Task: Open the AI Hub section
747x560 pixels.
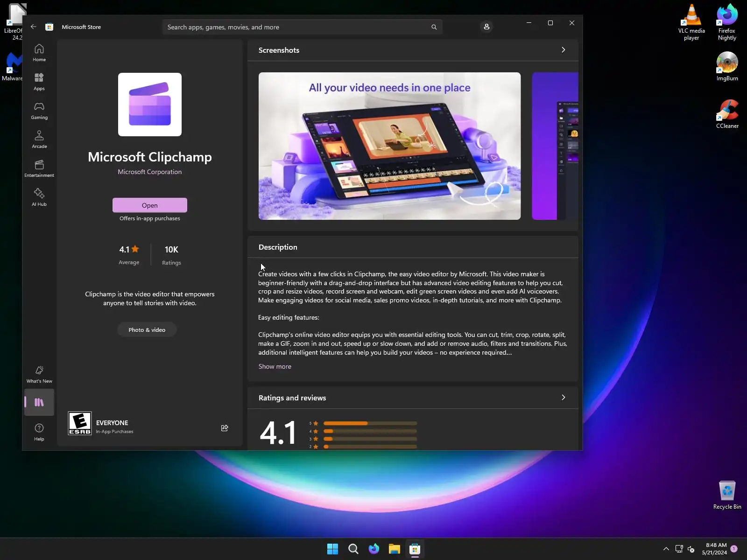Action: [x=39, y=197]
